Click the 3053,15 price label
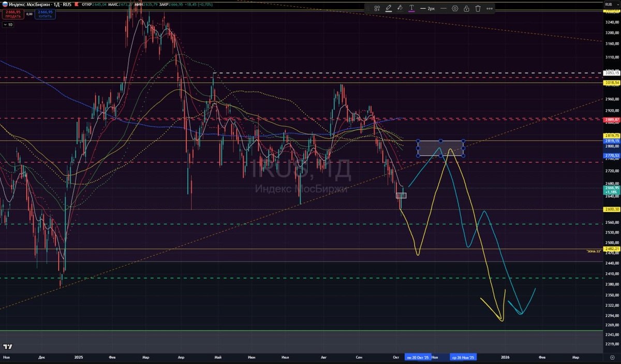 612,73
